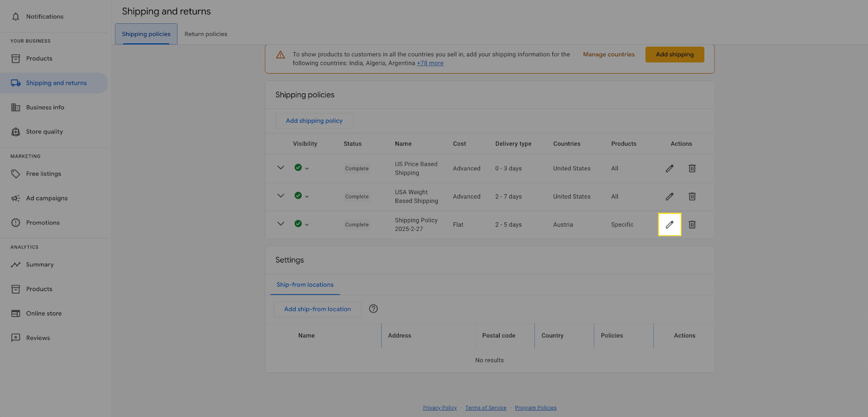Click the Address column header
The image size is (868, 417).
pyautogui.click(x=400, y=336)
